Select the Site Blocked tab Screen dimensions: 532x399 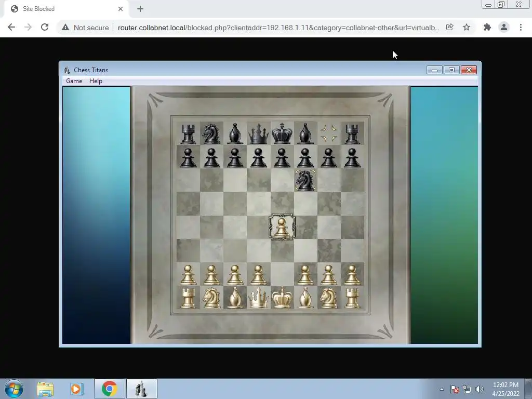tap(66, 9)
